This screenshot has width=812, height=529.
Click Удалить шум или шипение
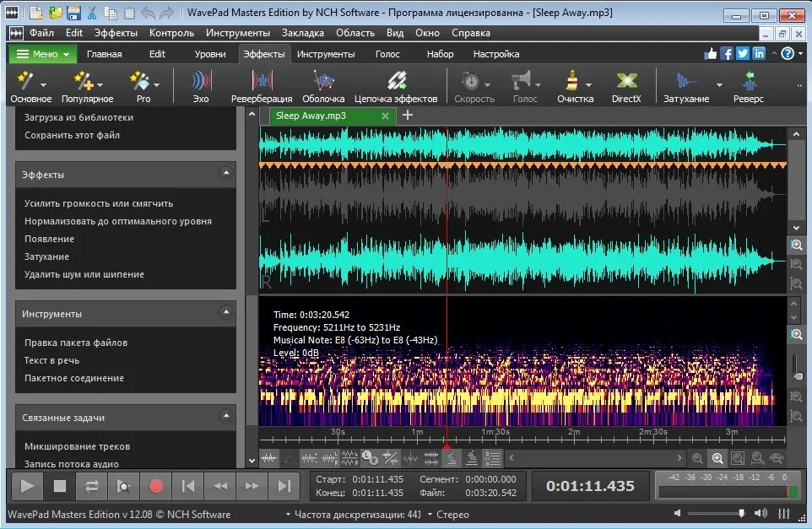coord(84,274)
